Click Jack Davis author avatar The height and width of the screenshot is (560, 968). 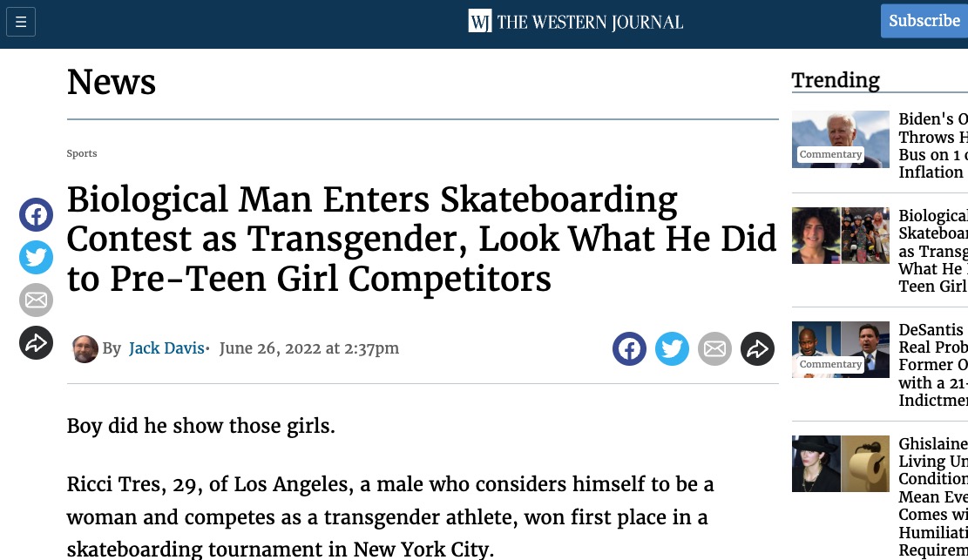(x=85, y=349)
